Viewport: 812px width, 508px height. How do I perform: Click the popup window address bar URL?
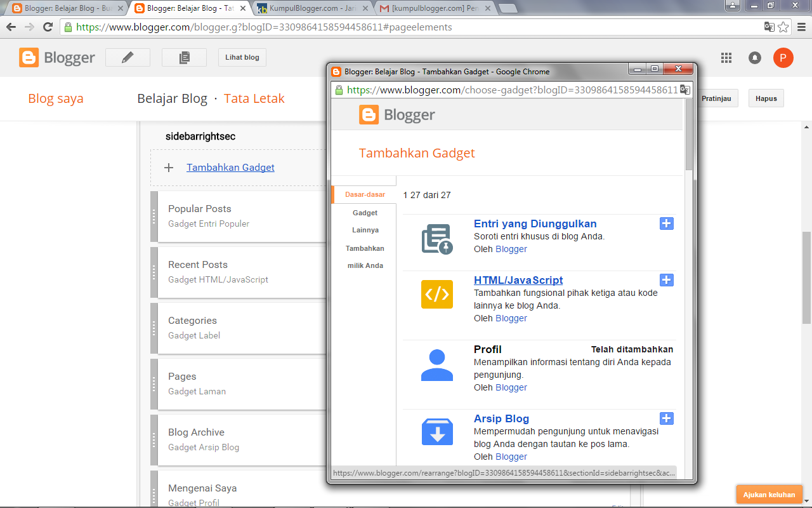point(513,90)
